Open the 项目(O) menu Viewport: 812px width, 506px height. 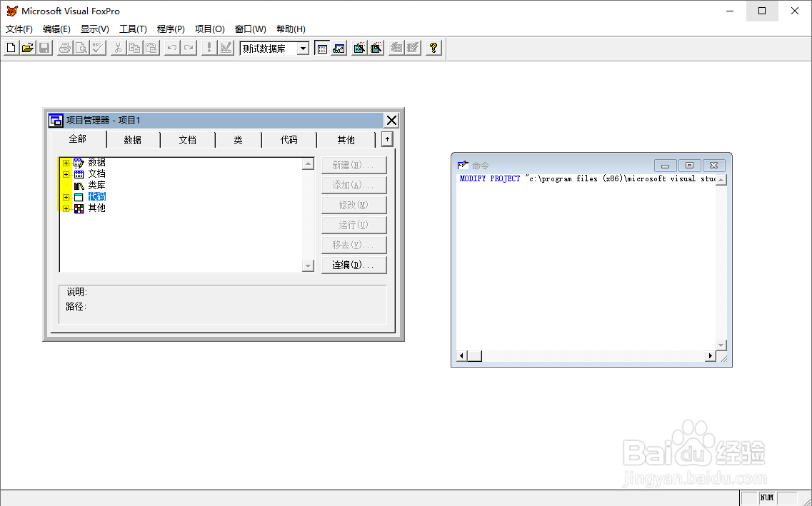coord(210,29)
